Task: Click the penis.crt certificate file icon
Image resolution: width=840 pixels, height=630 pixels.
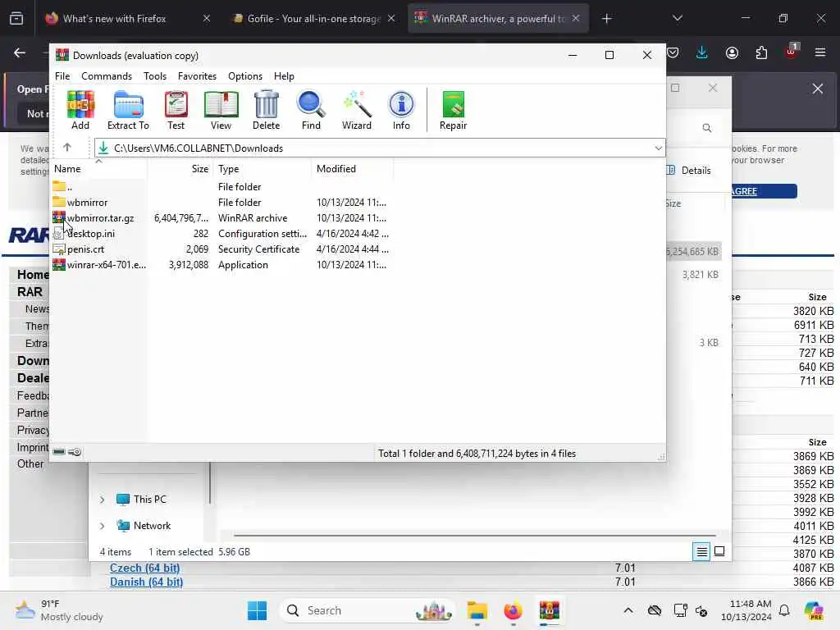Action: (x=59, y=249)
